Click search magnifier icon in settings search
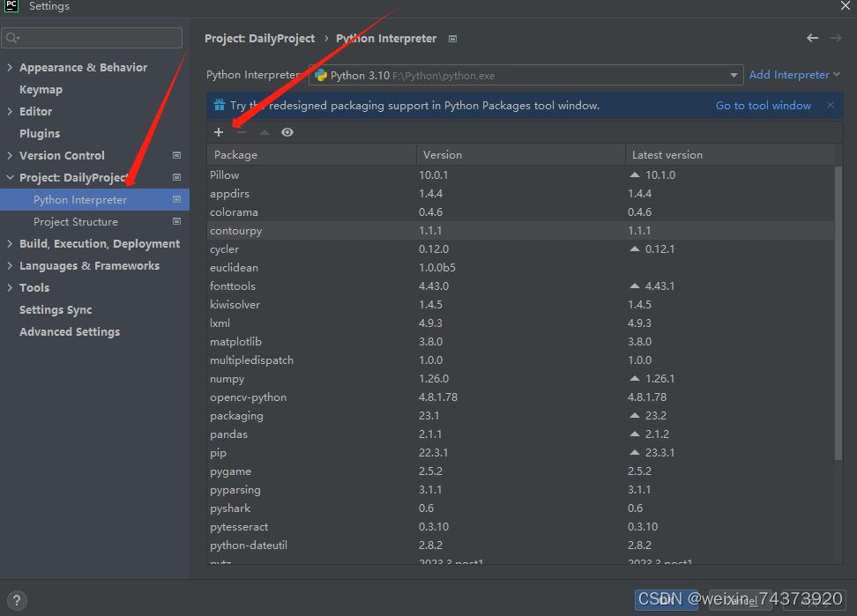Screen dimensions: 857x616 tap(12, 38)
